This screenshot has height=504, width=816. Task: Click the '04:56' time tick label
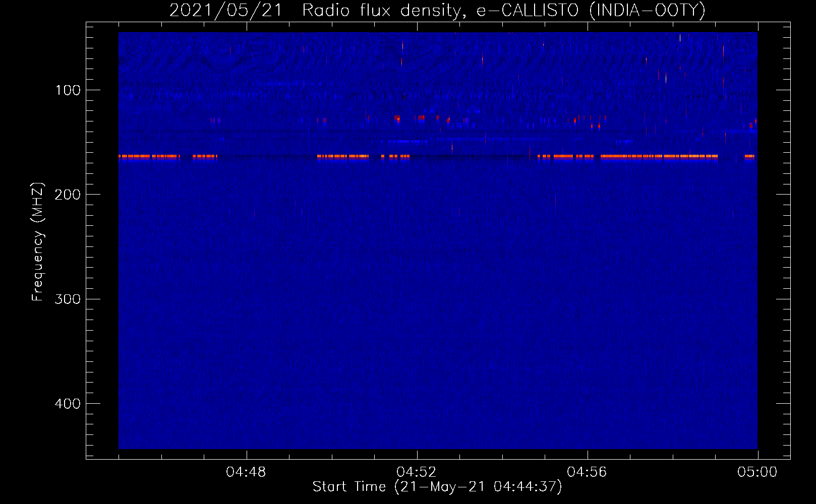click(587, 472)
